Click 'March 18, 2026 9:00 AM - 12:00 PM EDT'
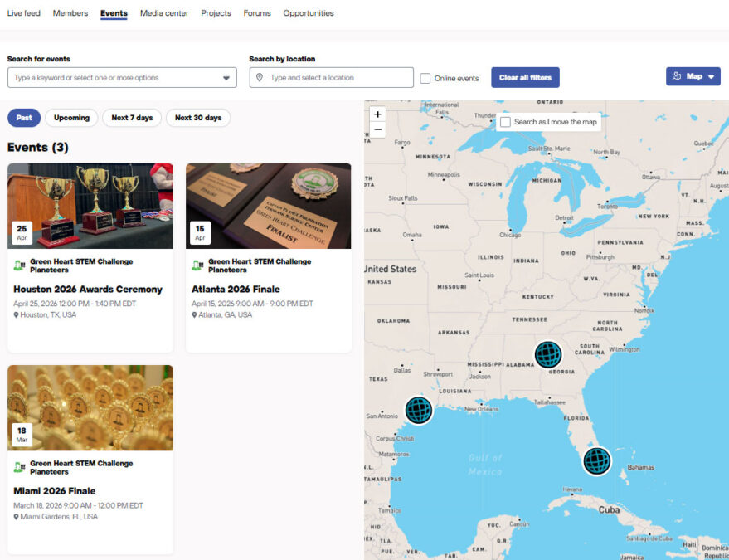Image resolution: width=729 pixels, height=560 pixels. (78, 505)
